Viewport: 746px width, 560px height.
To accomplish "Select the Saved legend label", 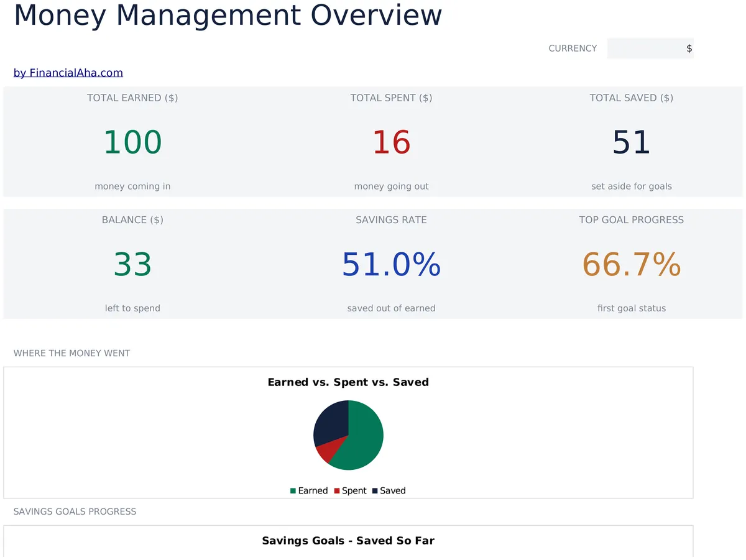I will (x=393, y=491).
